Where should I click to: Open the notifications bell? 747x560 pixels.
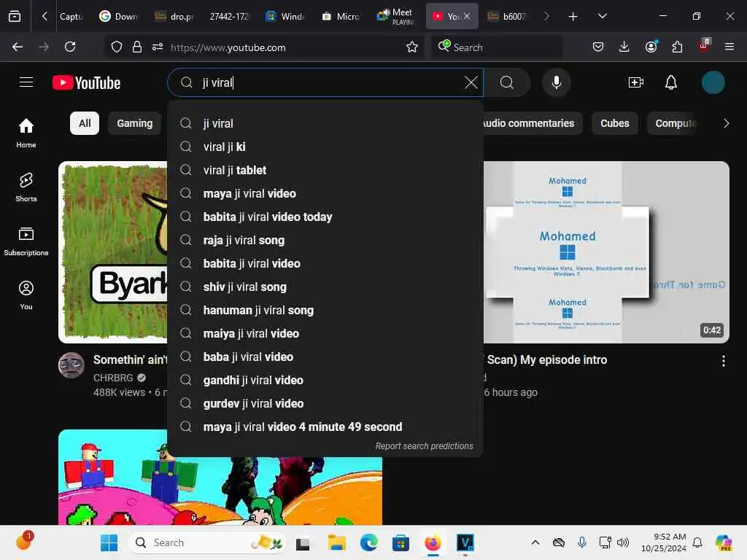[x=671, y=82]
